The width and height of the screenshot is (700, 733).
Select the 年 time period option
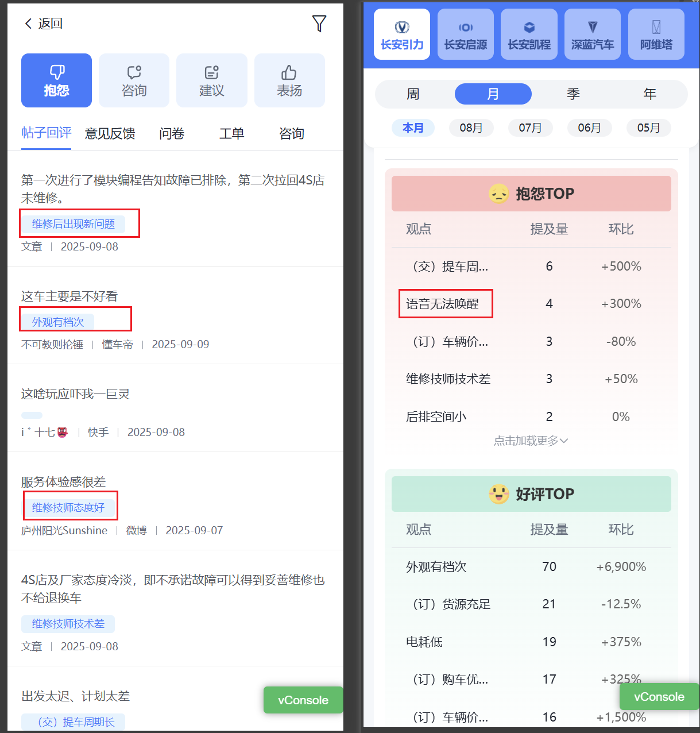(649, 94)
